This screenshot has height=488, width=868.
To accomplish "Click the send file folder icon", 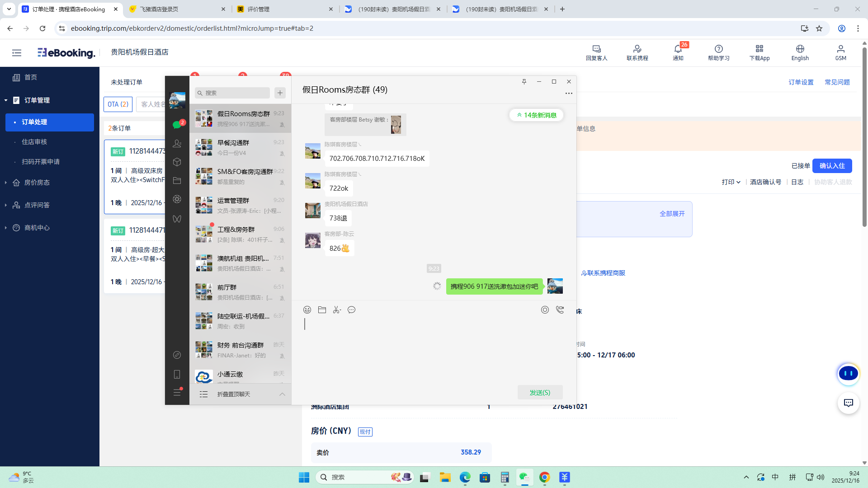I will [x=322, y=310].
